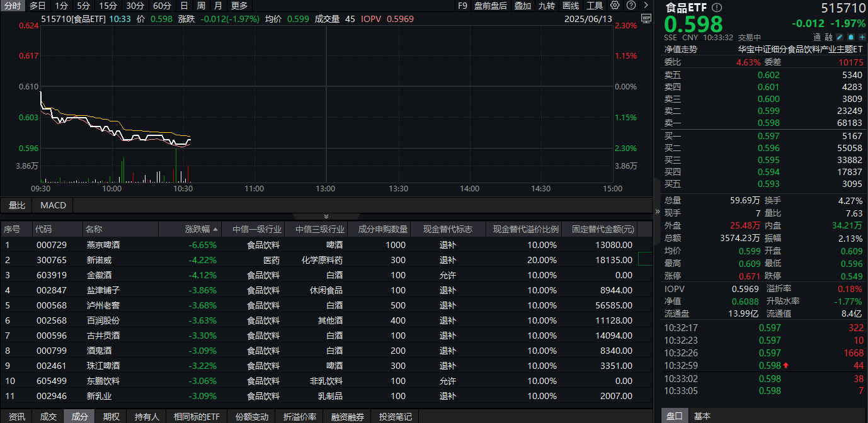The height and width of the screenshot is (423, 868).
Task: Add the ETF using the plus icon
Action: coord(862,37)
